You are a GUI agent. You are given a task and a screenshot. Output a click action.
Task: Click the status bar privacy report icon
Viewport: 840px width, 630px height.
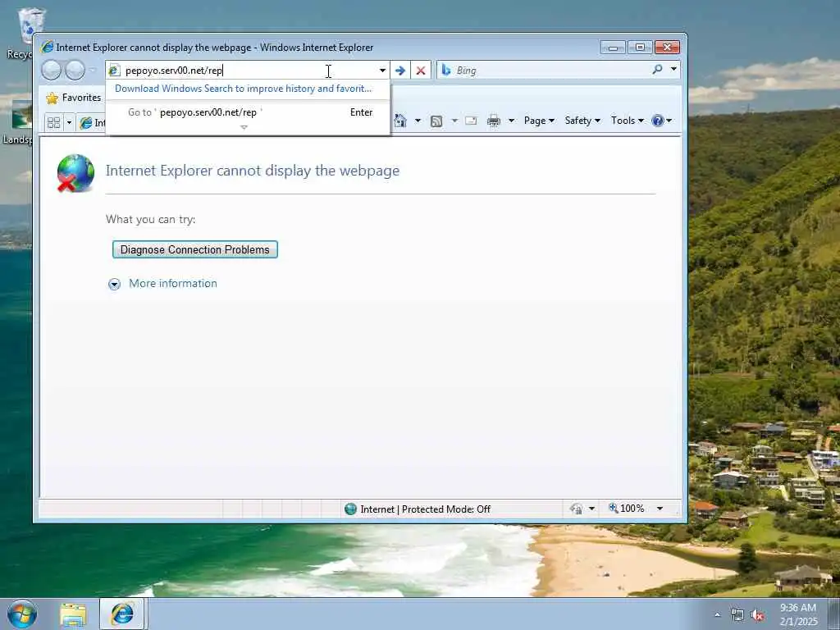point(577,509)
